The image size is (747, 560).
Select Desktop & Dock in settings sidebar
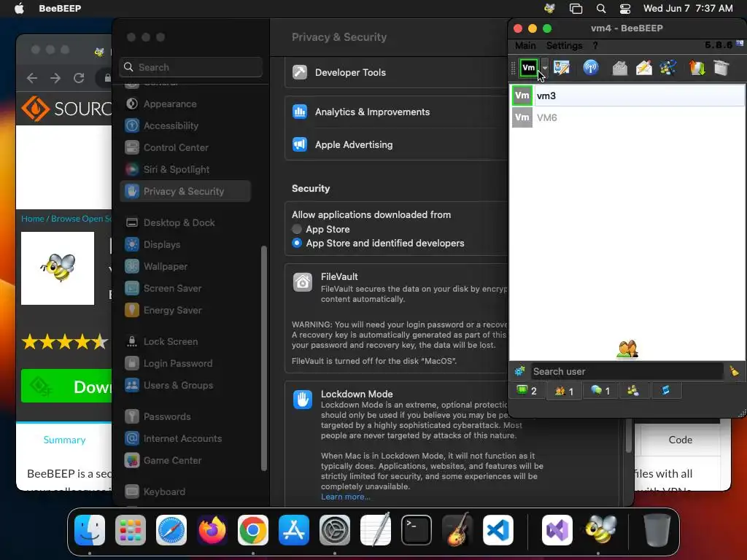coord(185,222)
